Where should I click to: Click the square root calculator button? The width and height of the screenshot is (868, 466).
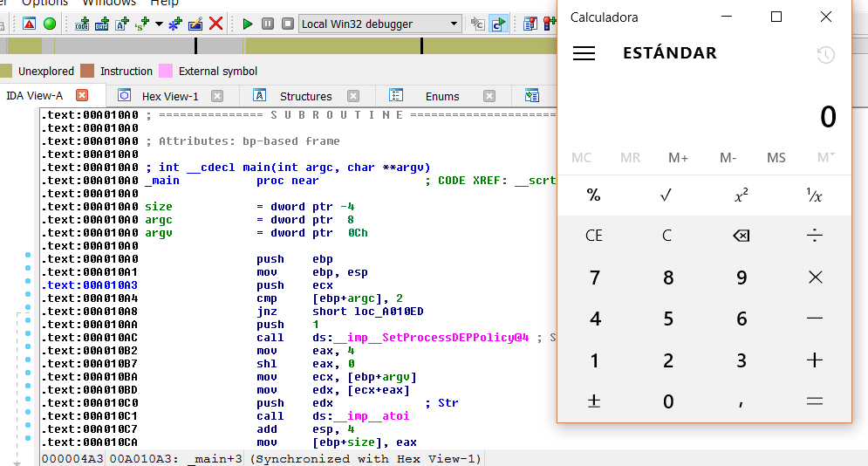click(667, 195)
